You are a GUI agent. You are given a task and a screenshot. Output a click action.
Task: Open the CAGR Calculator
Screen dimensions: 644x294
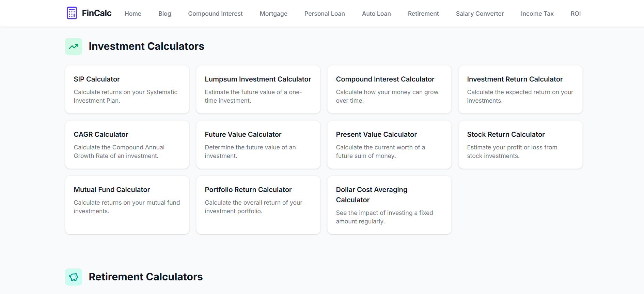point(127,145)
